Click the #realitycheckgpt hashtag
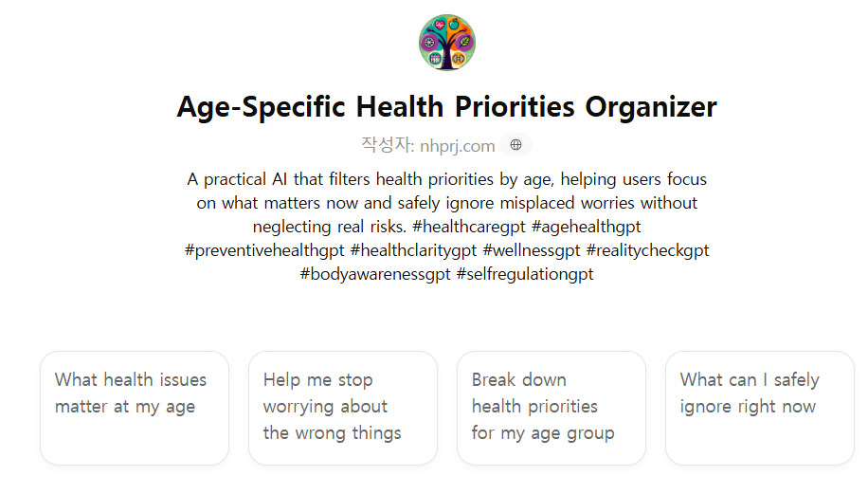868x494 pixels. pyautogui.click(x=647, y=250)
